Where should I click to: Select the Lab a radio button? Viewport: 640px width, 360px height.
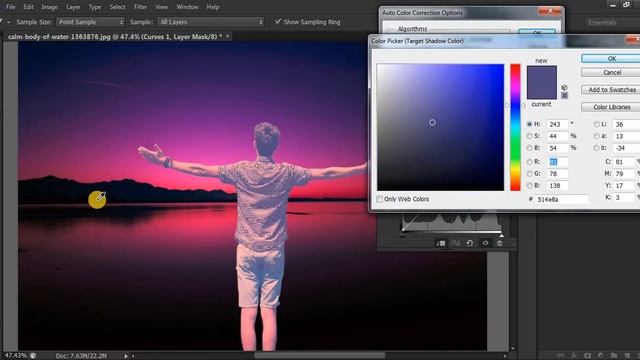coord(596,136)
